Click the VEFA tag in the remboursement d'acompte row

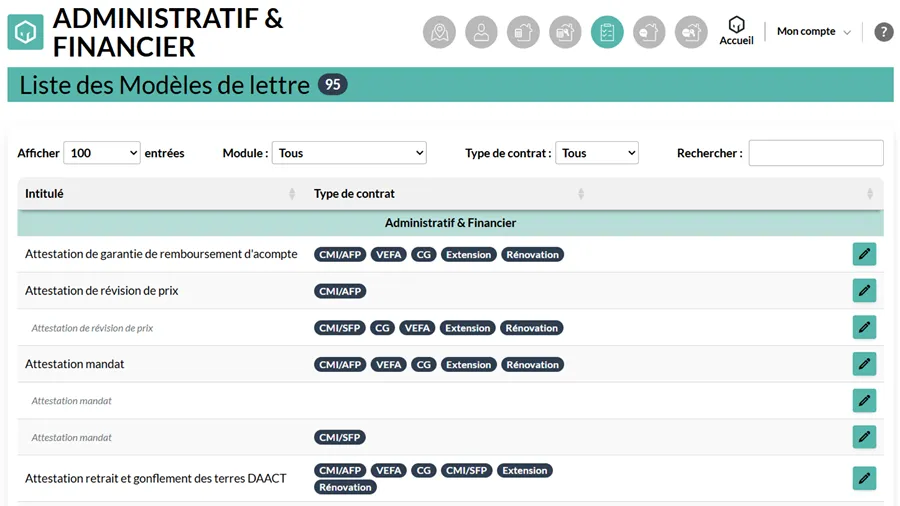click(x=389, y=255)
